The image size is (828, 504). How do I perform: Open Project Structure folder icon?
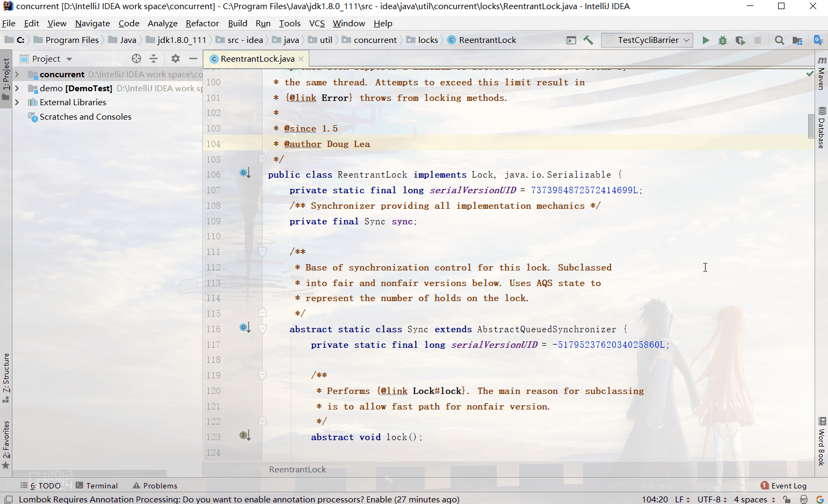click(797, 40)
